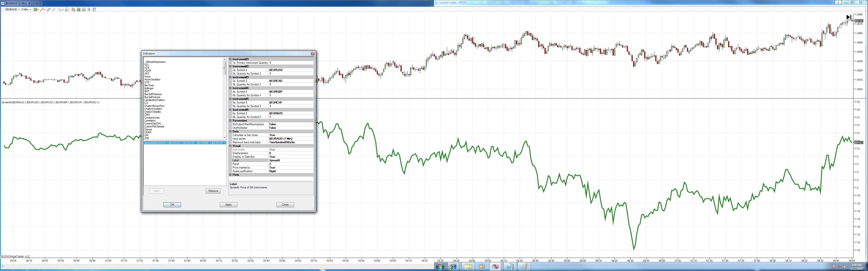Open the instrument selector $EURAUD dropdown
Viewport: 868px width, 271px height.
12,9
